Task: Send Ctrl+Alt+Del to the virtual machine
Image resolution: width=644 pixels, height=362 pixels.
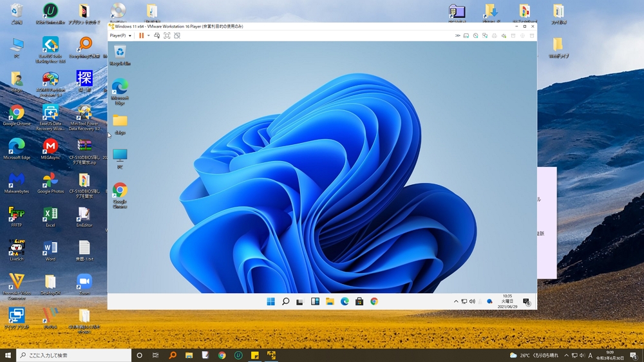Action: pyautogui.click(x=157, y=35)
